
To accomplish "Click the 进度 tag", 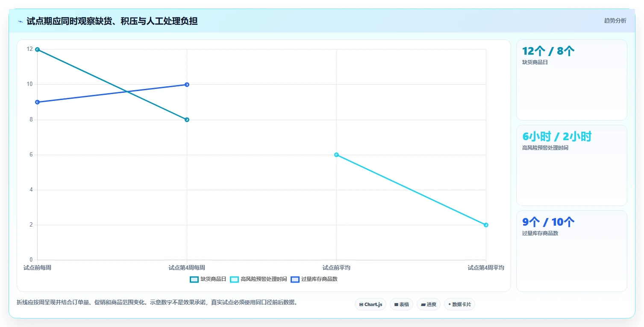I will [x=429, y=304].
